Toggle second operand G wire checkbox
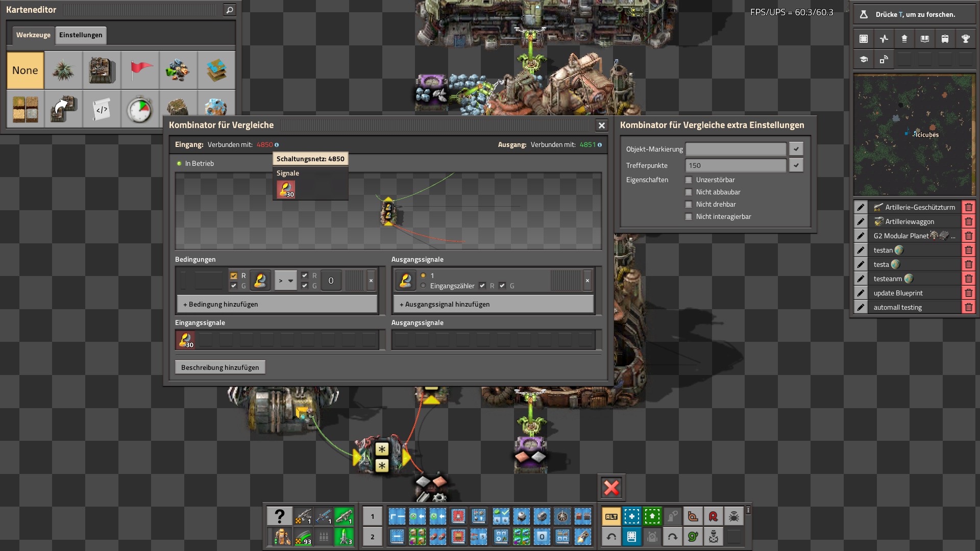This screenshot has width=980, height=551. point(305,286)
